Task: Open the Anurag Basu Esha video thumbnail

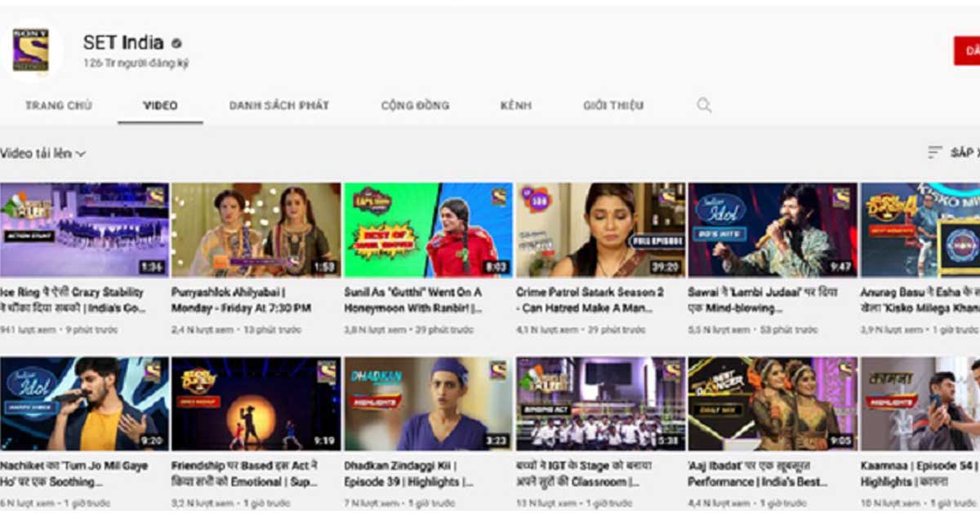Action: [920, 230]
